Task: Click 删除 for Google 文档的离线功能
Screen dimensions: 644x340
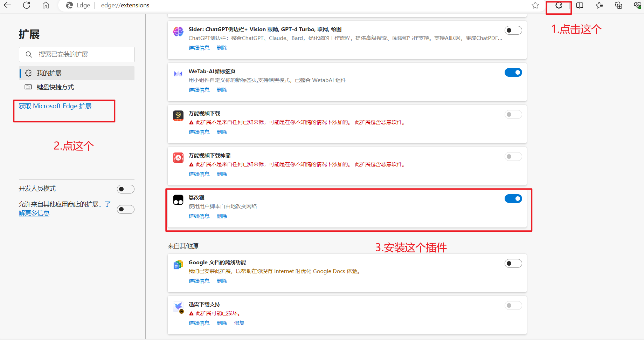Action: (x=222, y=281)
